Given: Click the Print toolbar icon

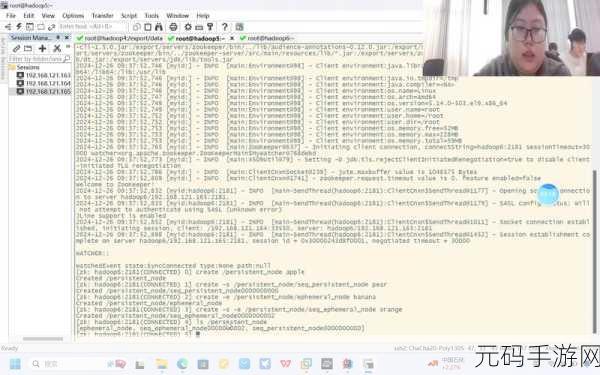Looking at the screenshot, I should [x=173, y=27].
